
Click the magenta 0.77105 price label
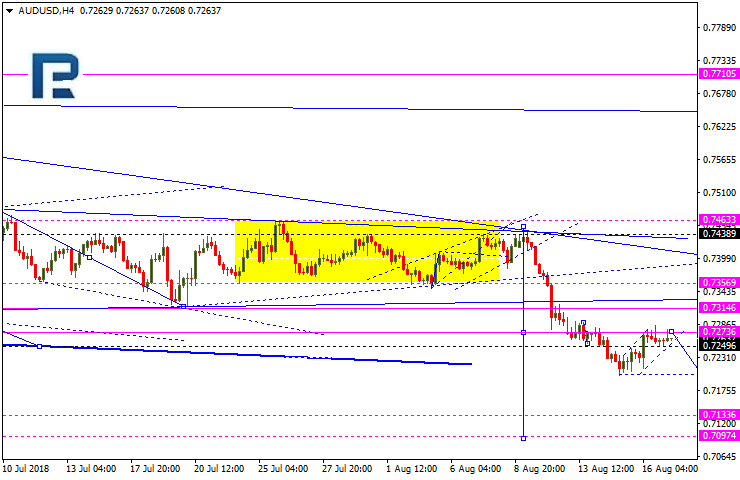pos(718,74)
